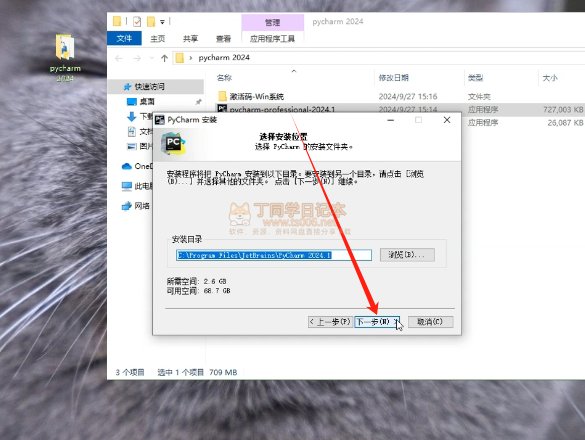Switch to 主页 ribbon tab
Viewport: 585px width, 440px height.
(157, 39)
